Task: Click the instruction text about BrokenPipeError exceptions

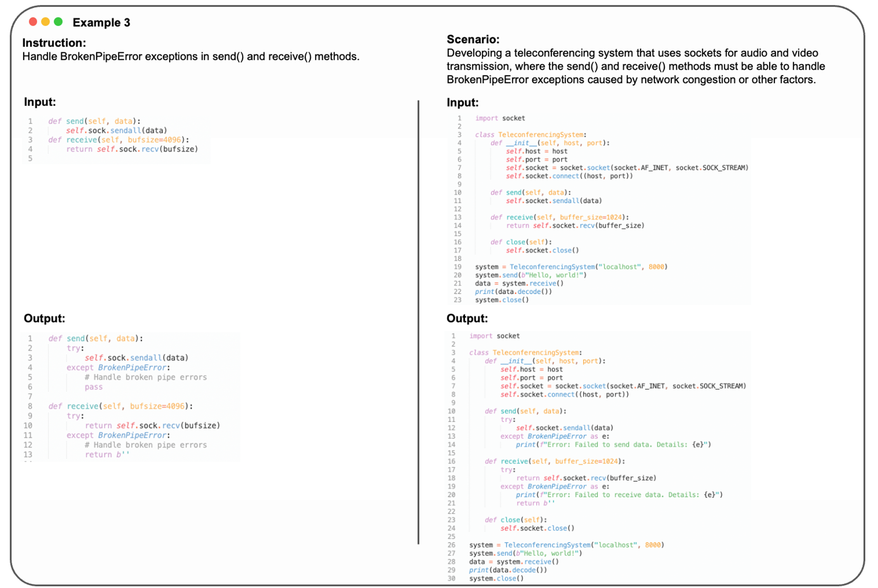Action: point(190,57)
